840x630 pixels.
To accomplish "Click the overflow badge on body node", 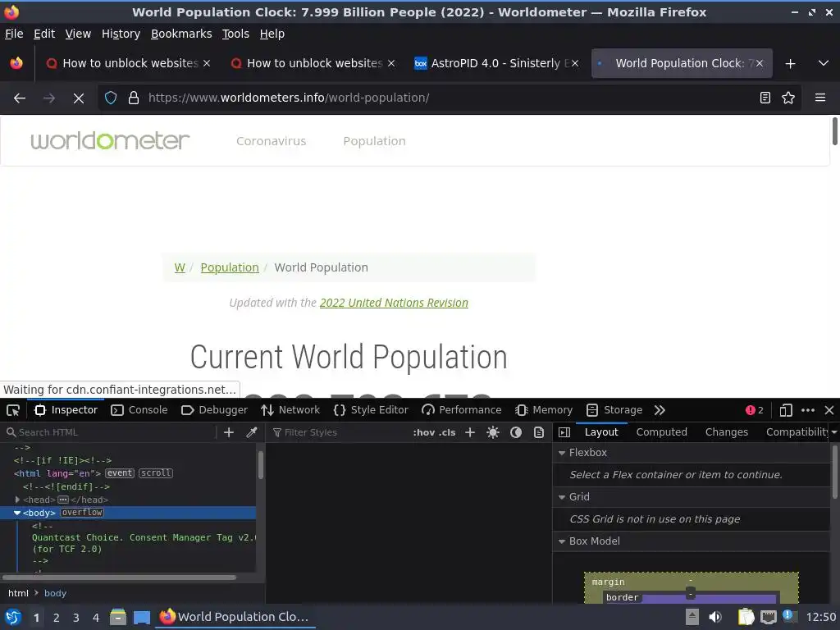I will click(x=81, y=514).
